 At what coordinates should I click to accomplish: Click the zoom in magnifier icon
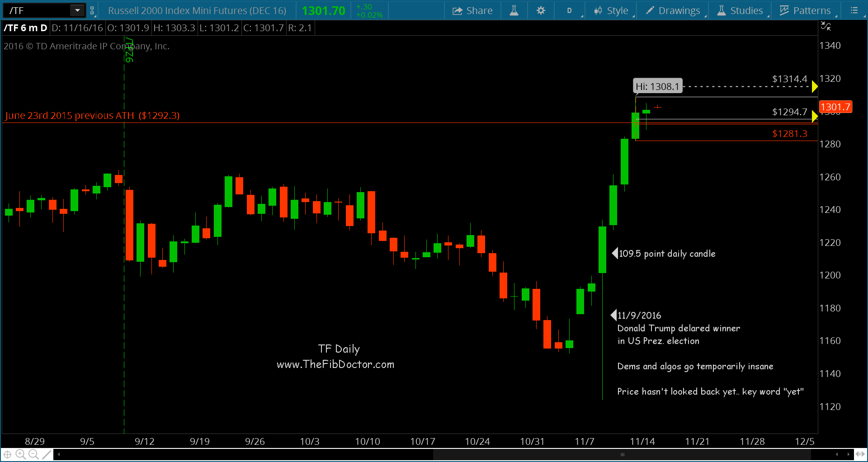pos(20,454)
